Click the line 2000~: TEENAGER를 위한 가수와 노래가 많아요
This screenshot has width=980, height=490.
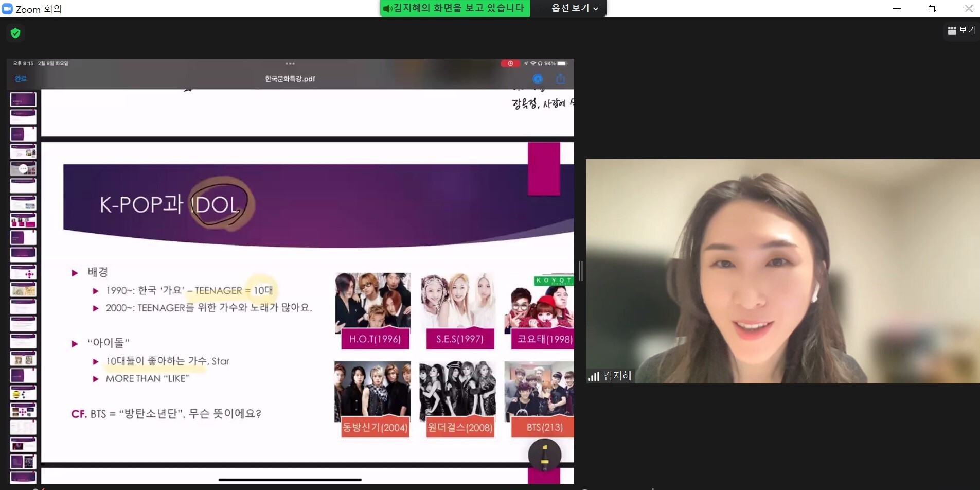pos(208,308)
